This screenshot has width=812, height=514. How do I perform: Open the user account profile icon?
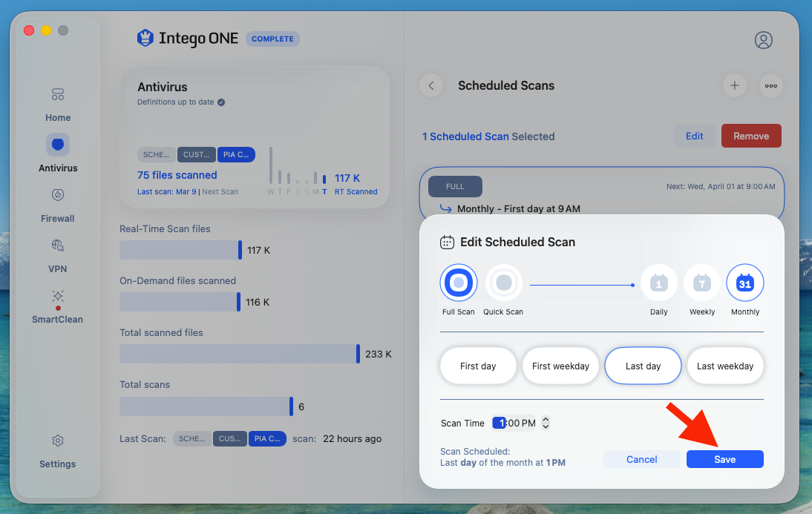coord(763,40)
